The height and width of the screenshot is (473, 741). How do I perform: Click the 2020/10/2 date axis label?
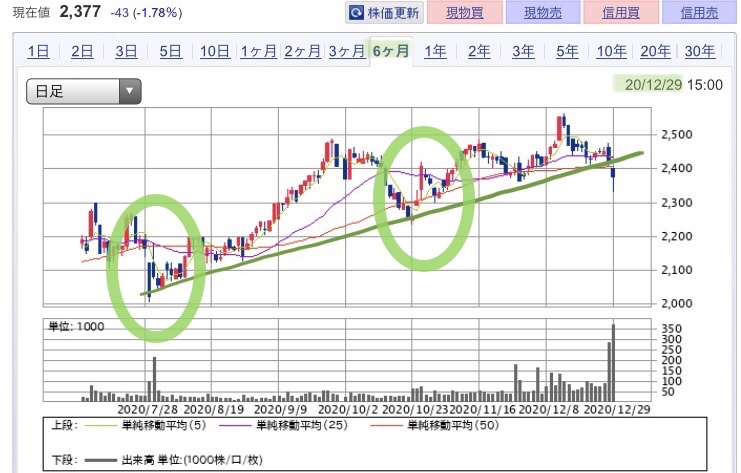pos(348,409)
